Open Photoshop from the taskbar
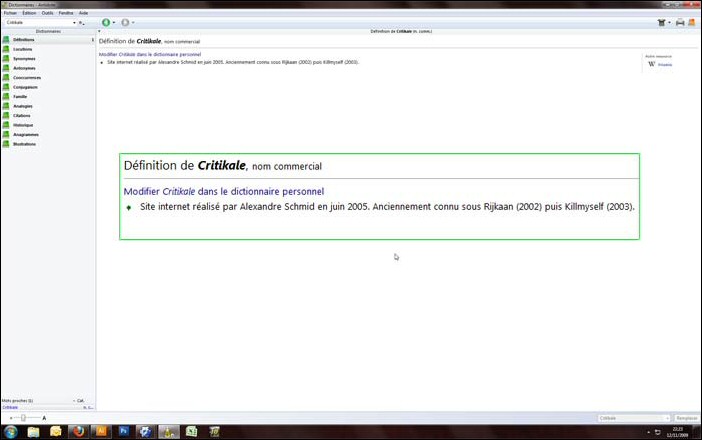This screenshot has width=702, height=440. [x=124, y=431]
